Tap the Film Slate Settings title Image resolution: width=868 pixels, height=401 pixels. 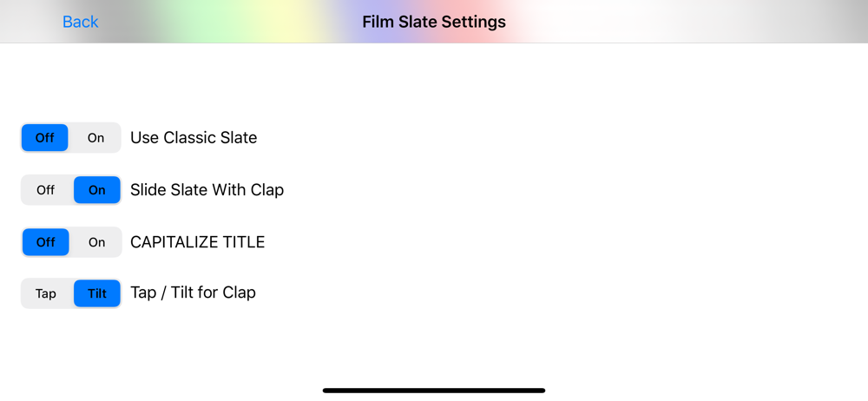click(x=434, y=22)
